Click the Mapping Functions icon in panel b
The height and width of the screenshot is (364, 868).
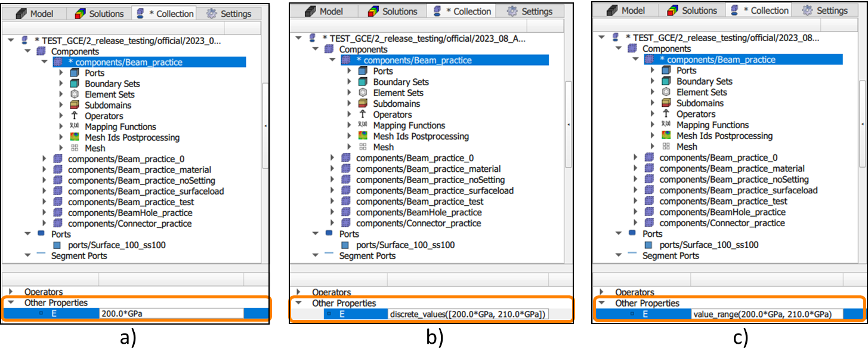pos(363,125)
